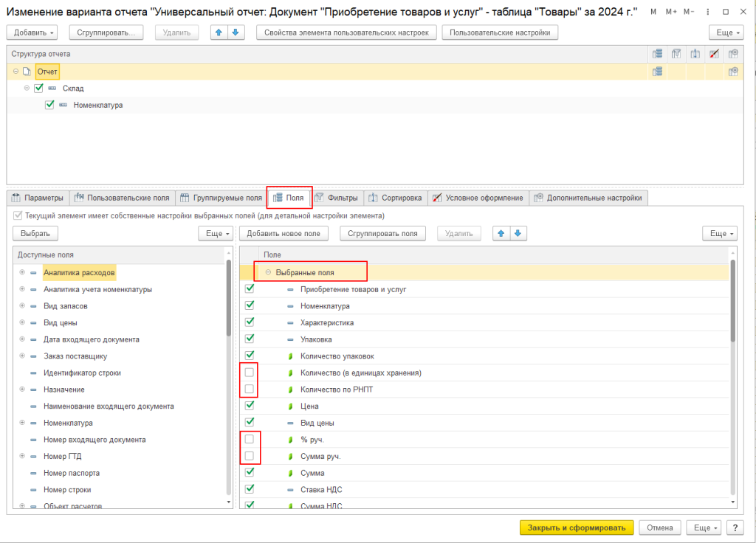Move structure element up with top arrow

pyautogui.click(x=219, y=32)
